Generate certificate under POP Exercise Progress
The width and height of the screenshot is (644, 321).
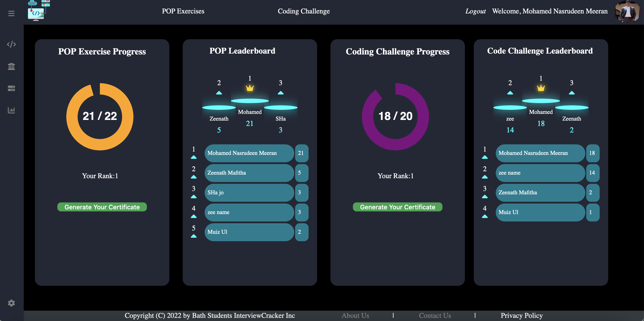(102, 207)
